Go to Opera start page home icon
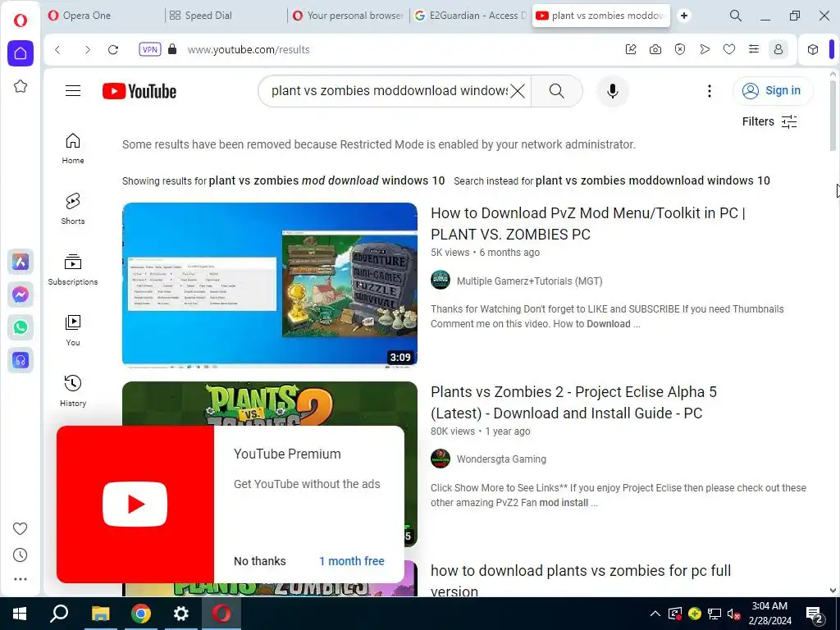The width and height of the screenshot is (840, 630). (21, 53)
